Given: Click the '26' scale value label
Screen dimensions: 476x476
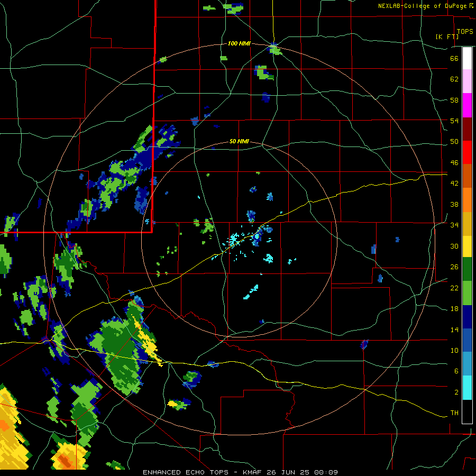Looking at the screenshot, I should [x=454, y=267].
